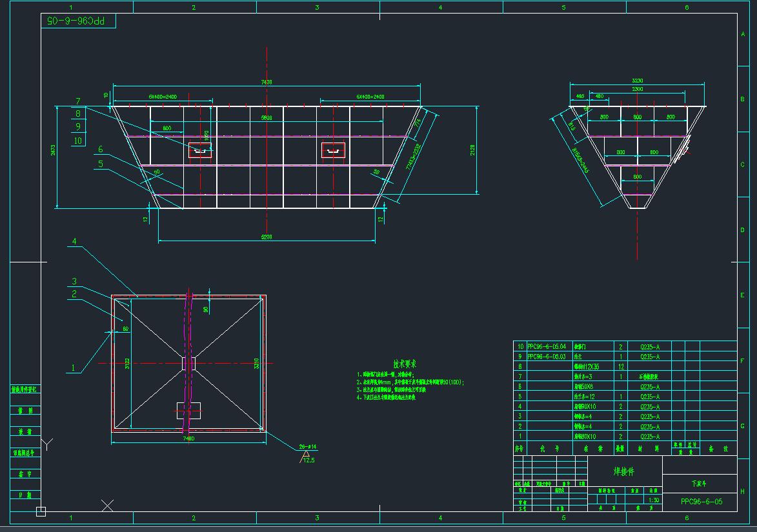Viewport: 757px width, 532px height.
Task: Click the 26-ø14 hole callout text
Action: (308, 447)
